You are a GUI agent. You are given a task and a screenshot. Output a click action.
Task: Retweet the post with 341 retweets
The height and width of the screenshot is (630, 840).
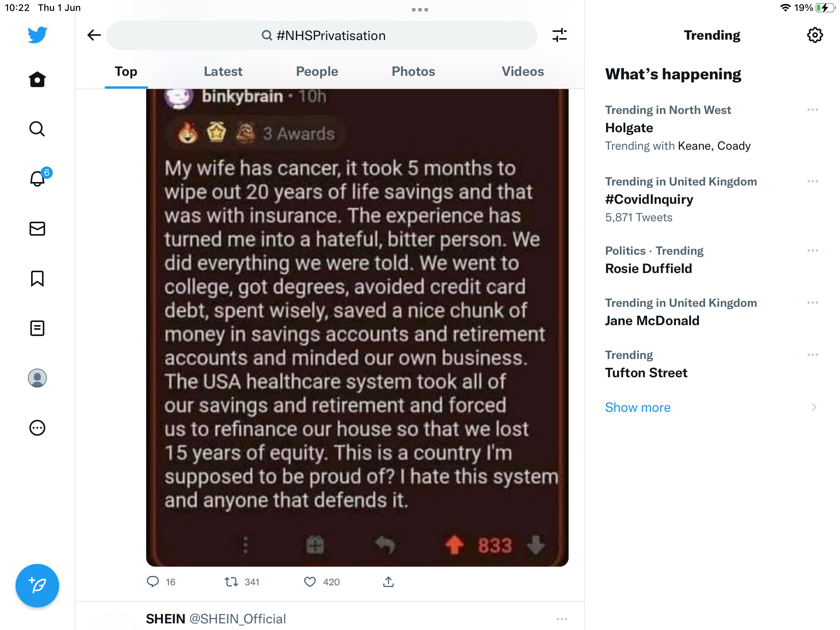[x=241, y=582]
